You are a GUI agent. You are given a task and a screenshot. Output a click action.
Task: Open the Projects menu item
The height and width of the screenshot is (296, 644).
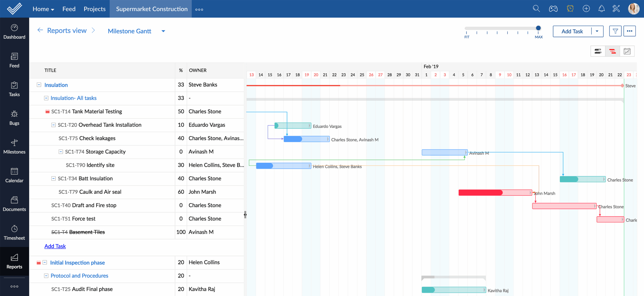pyautogui.click(x=94, y=9)
